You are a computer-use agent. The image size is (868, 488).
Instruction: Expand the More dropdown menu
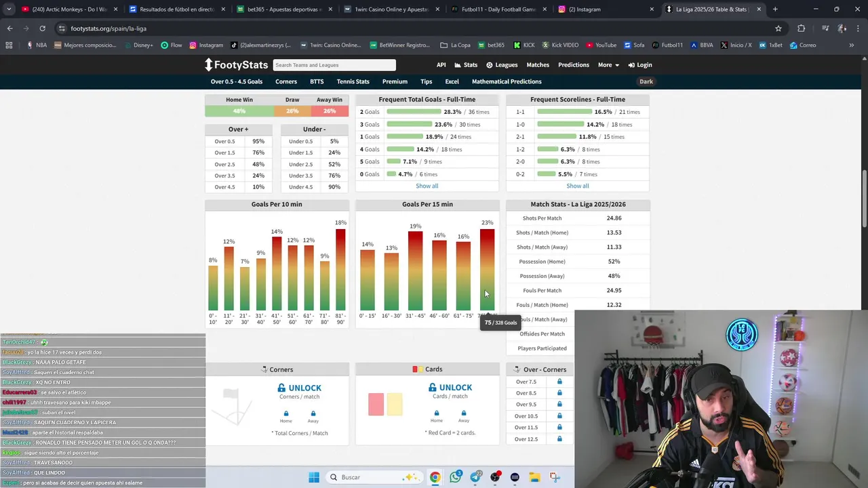[x=608, y=65]
